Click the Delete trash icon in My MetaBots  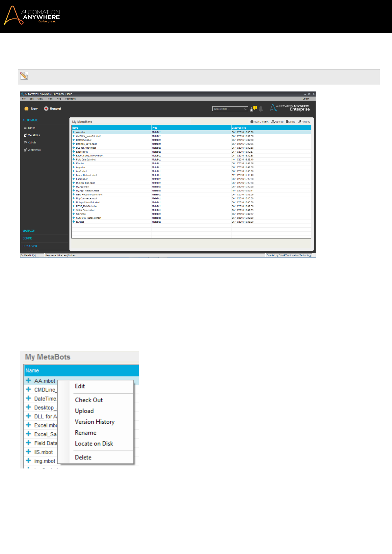point(287,122)
